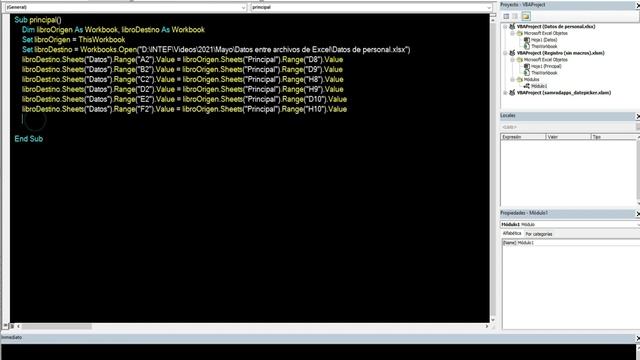The width and height of the screenshot is (640, 360).
Task: Click the Hoja1 (Datos) worksheet icon
Action: pyautogui.click(x=527, y=40)
